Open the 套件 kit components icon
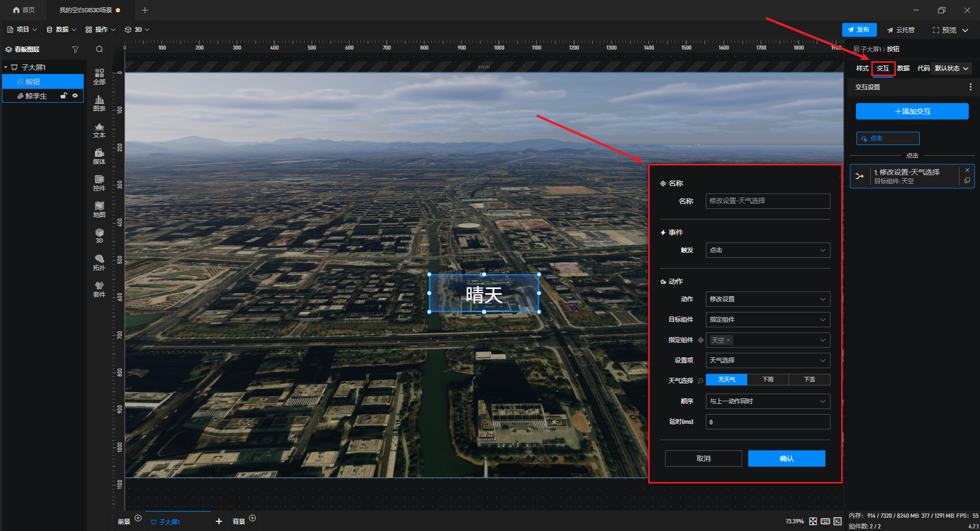980x531 pixels. pos(99,289)
